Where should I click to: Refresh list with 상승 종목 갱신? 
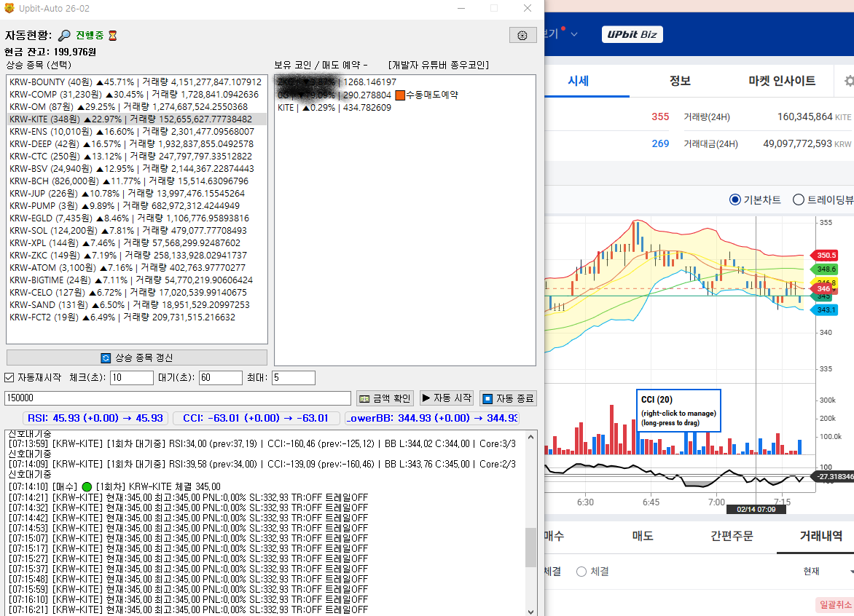(137, 358)
